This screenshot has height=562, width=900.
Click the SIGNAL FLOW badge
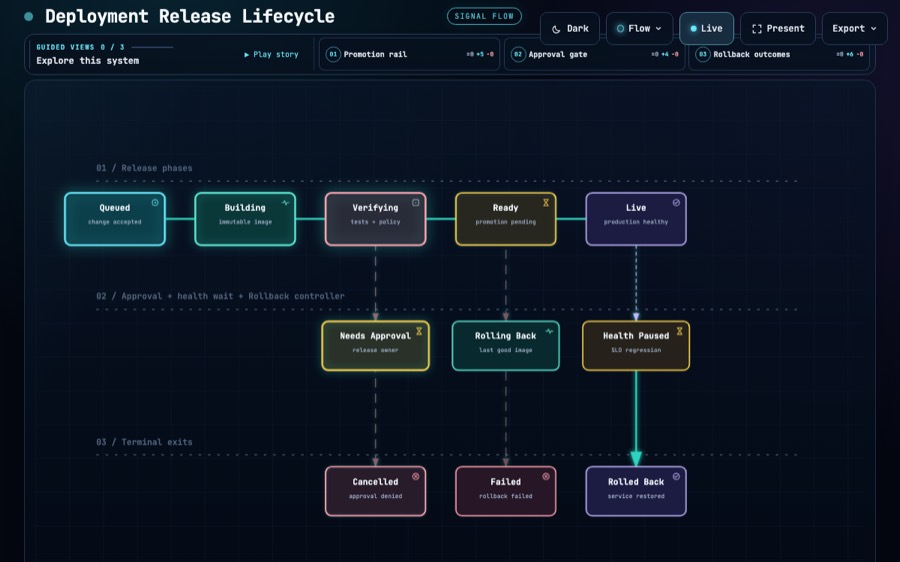(484, 16)
